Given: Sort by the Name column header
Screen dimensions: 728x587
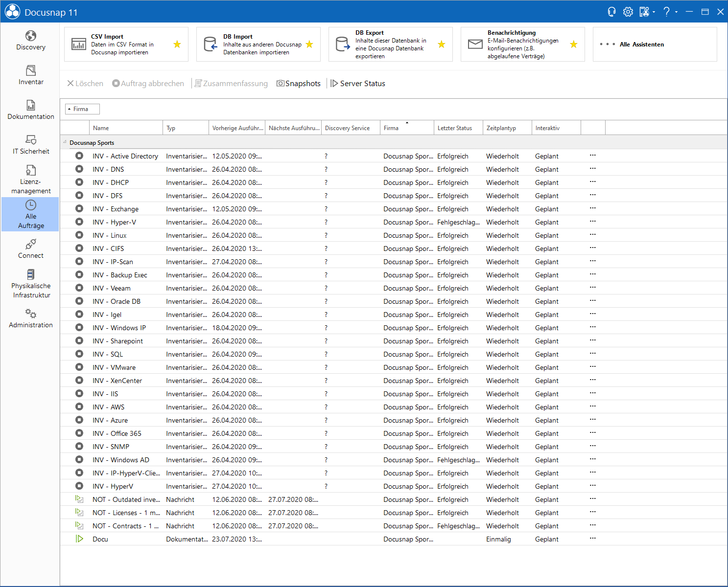Looking at the screenshot, I should coord(126,128).
